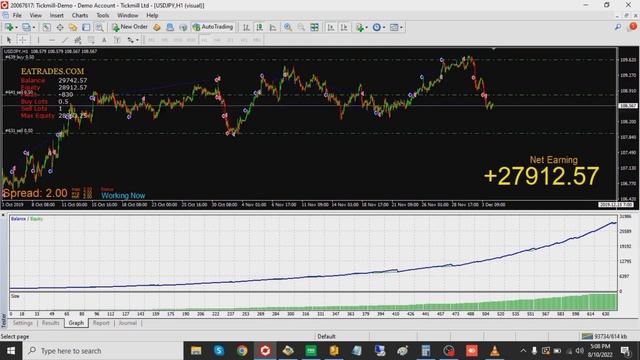The width and height of the screenshot is (640, 360).
Task: Expand the arrows objects dropdown
Action: 137,40
